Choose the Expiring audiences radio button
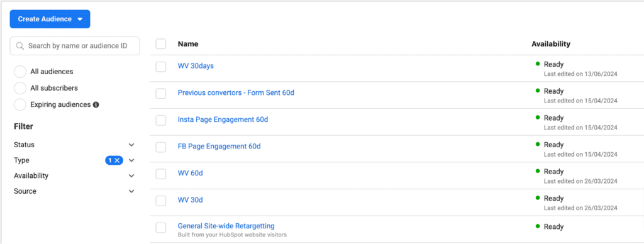The image size is (644, 244). coord(20,104)
